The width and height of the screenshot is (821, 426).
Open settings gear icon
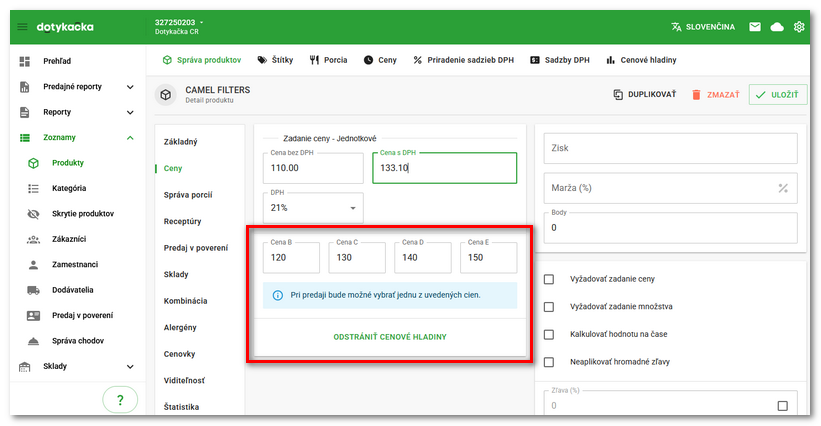pyautogui.click(x=799, y=27)
